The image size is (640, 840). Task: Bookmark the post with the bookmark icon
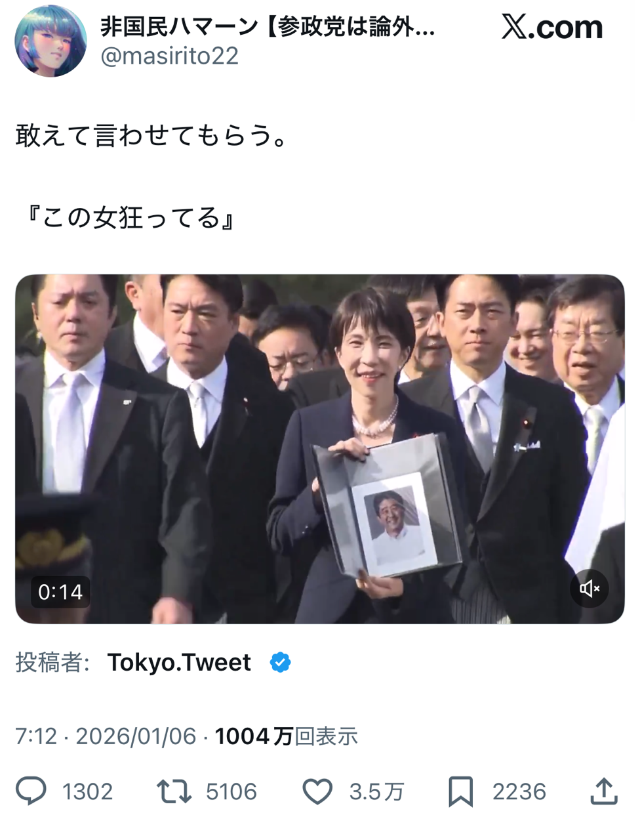(460, 791)
